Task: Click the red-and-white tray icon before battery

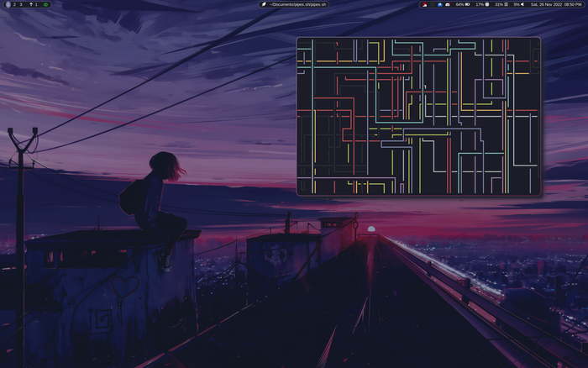Action: (x=449, y=4)
